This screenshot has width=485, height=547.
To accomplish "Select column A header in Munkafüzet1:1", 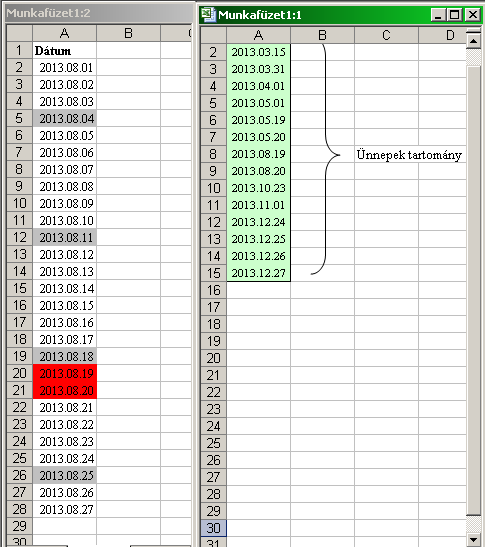I will click(x=259, y=35).
